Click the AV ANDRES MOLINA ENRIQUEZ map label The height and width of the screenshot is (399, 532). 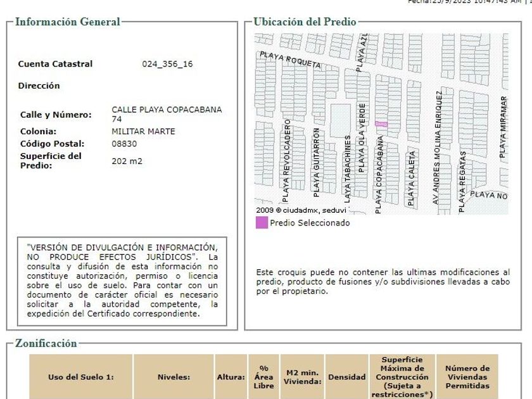pos(438,148)
